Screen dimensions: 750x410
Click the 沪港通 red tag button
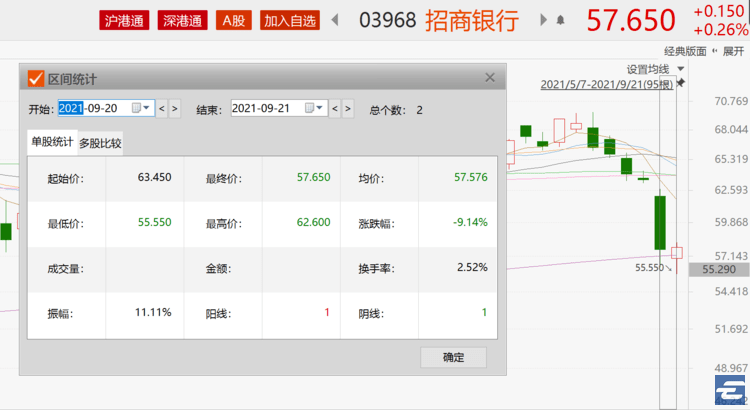tap(124, 21)
